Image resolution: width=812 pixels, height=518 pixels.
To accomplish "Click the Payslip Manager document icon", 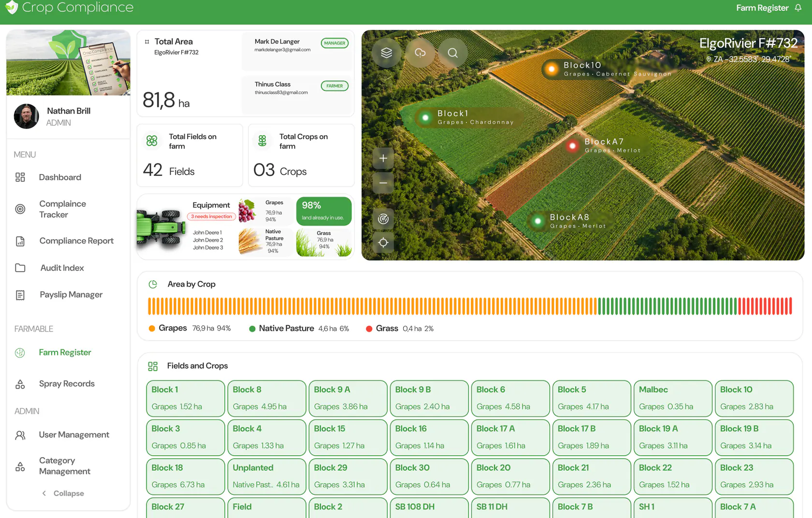I will click(20, 295).
